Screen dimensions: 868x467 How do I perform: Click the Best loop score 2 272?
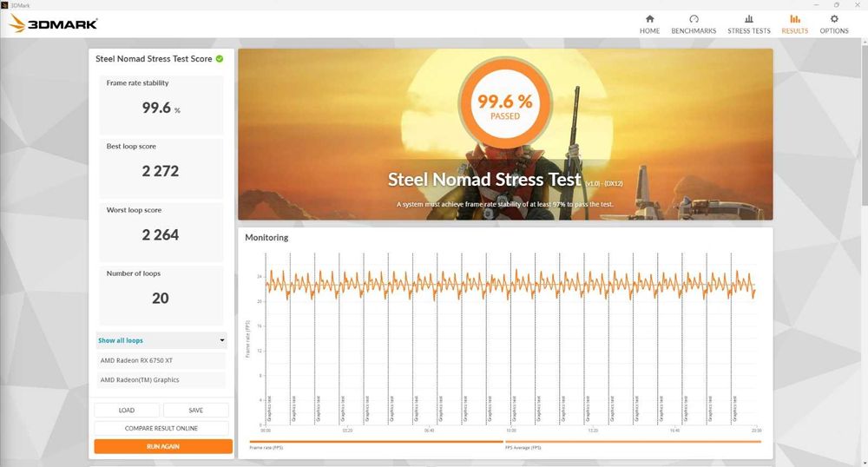161,171
